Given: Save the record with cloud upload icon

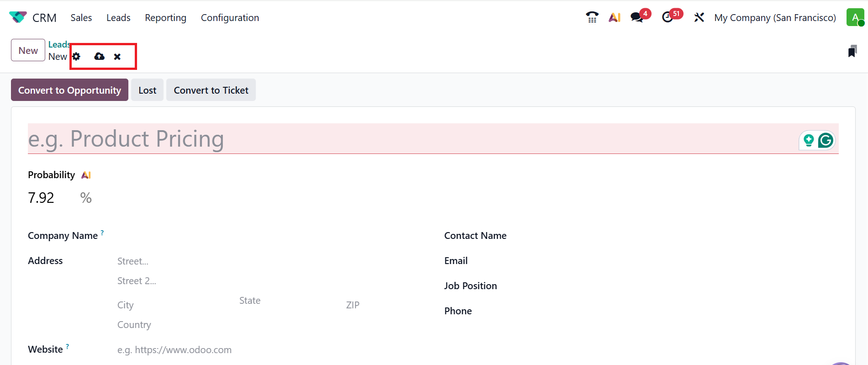Looking at the screenshot, I should click(x=99, y=57).
